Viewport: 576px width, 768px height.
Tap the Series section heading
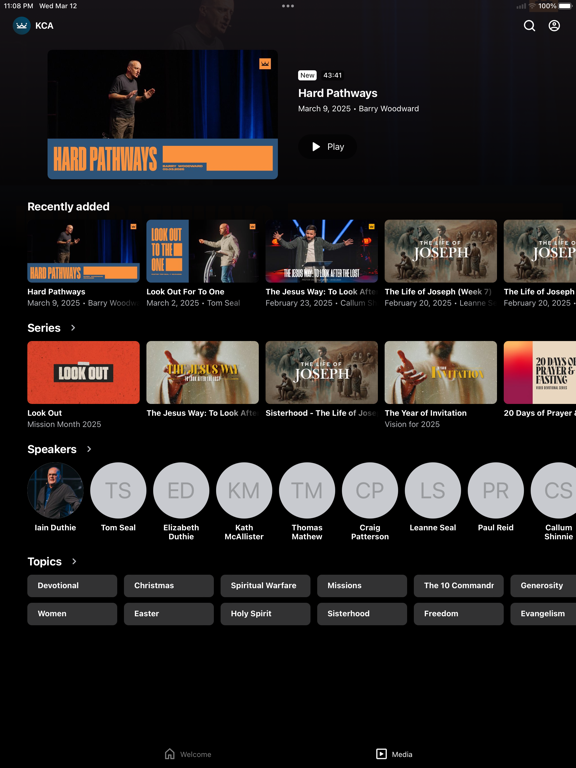click(44, 328)
